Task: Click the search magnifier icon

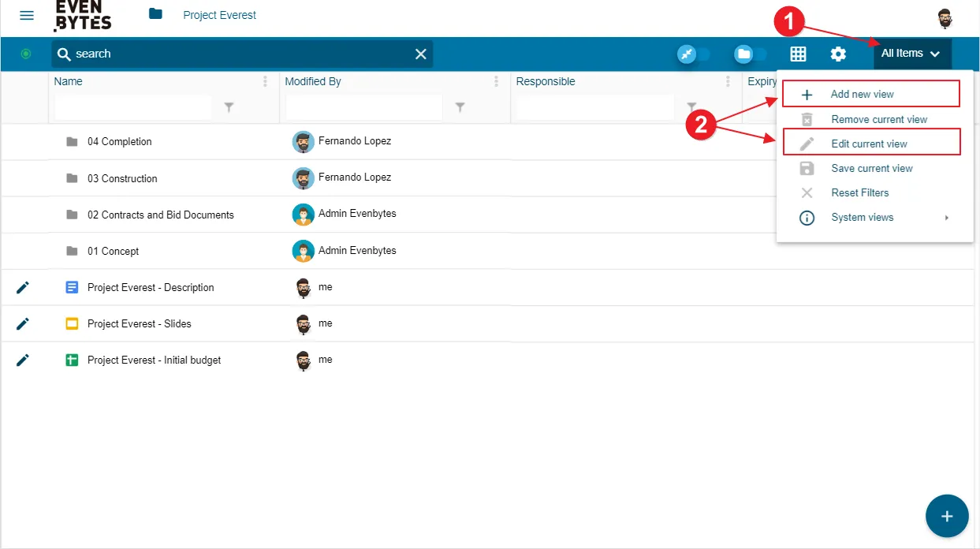Action: point(65,54)
